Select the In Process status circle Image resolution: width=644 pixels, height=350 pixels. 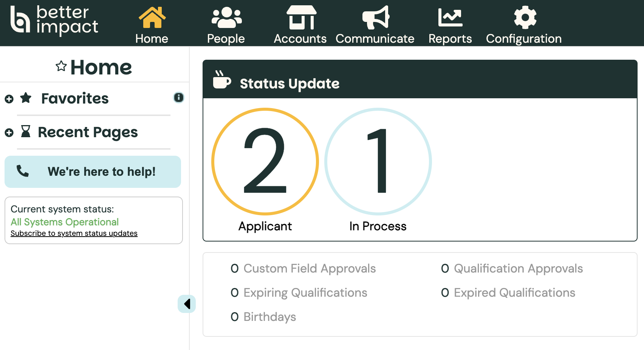coord(378,162)
